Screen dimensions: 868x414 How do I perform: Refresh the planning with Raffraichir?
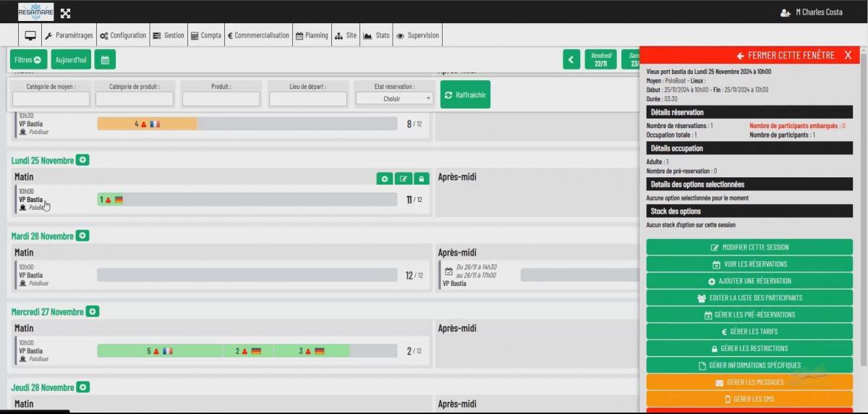point(465,95)
